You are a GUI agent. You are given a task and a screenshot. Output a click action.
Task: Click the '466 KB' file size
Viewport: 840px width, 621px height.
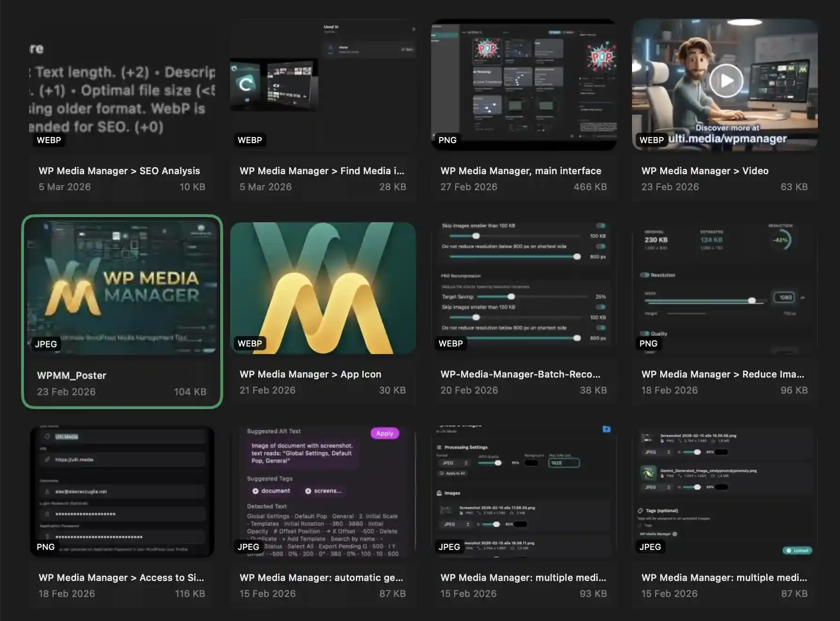(x=590, y=187)
